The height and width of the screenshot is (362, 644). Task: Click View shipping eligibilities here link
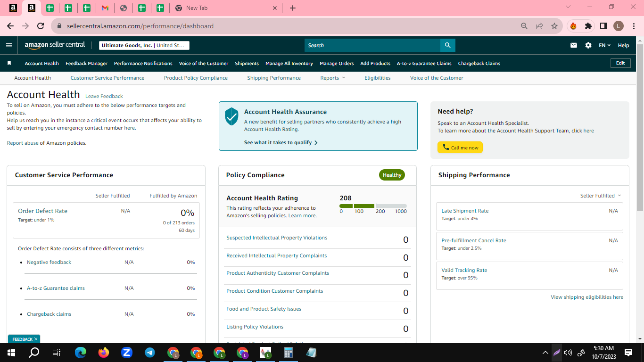click(587, 297)
